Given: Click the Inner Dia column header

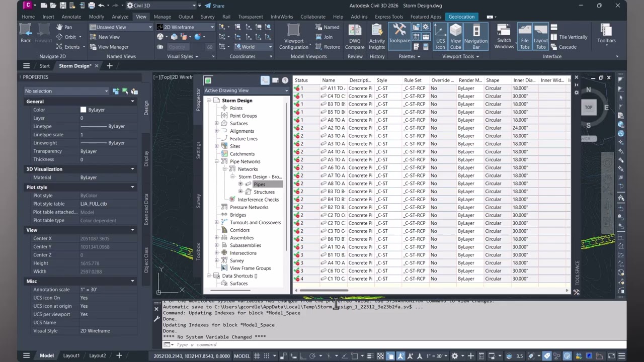Looking at the screenshot, I should pyautogui.click(x=524, y=80).
